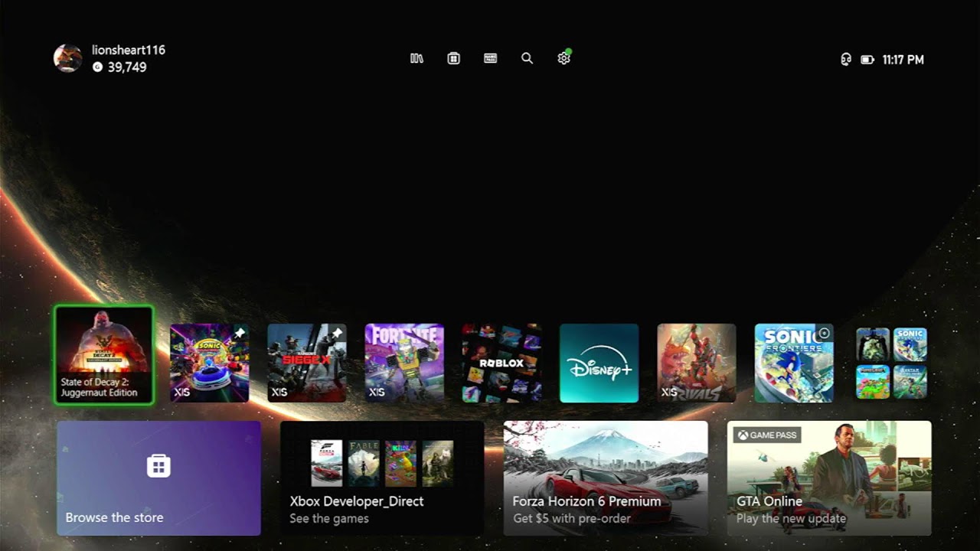Open the GTA Online Game Pass card
The image size is (980, 551).
pyautogui.click(x=829, y=478)
